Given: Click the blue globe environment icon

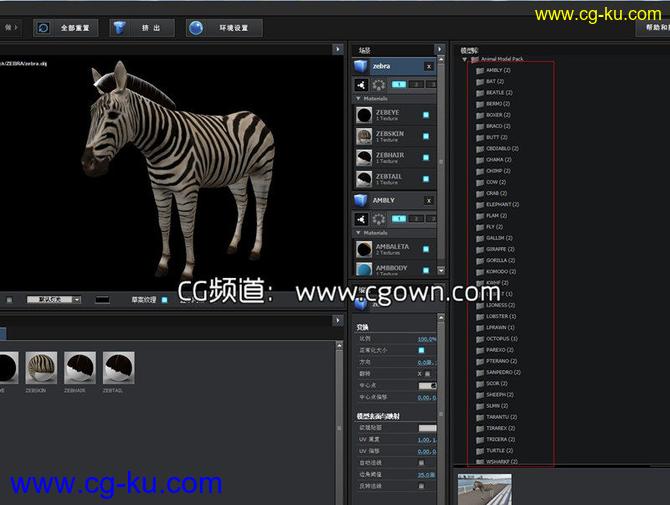Looking at the screenshot, I should pyautogui.click(x=196, y=28).
